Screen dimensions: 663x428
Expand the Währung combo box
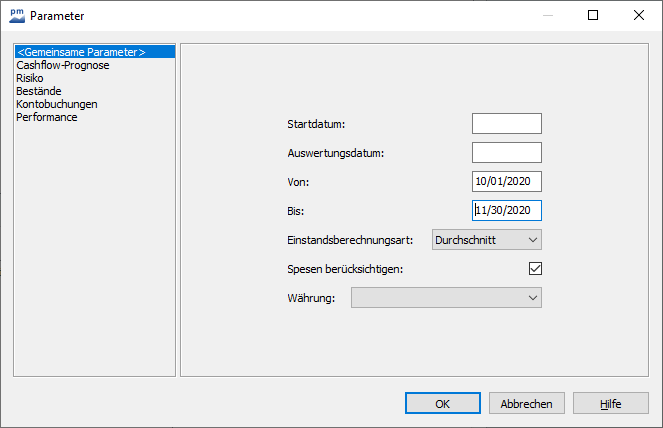pos(446,297)
